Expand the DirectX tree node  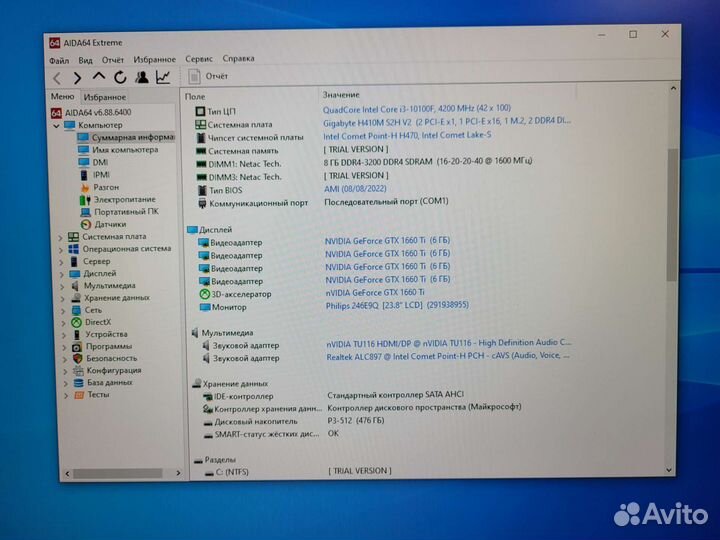click(x=63, y=323)
